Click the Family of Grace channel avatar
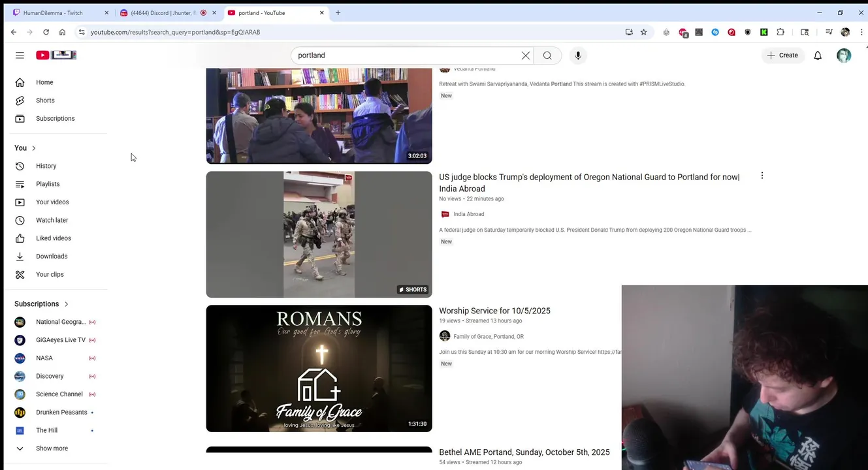Image resolution: width=868 pixels, height=470 pixels. [445, 336]
